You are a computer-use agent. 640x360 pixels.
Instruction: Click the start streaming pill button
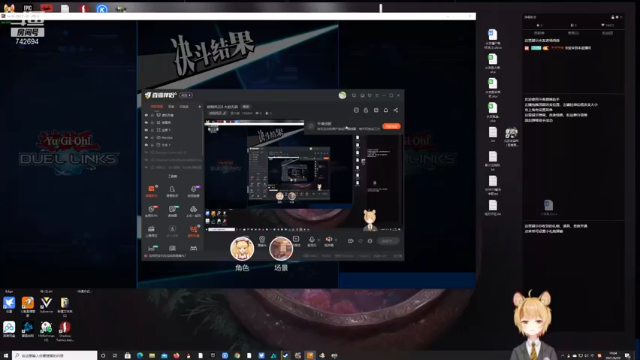[x=387, y=241]
